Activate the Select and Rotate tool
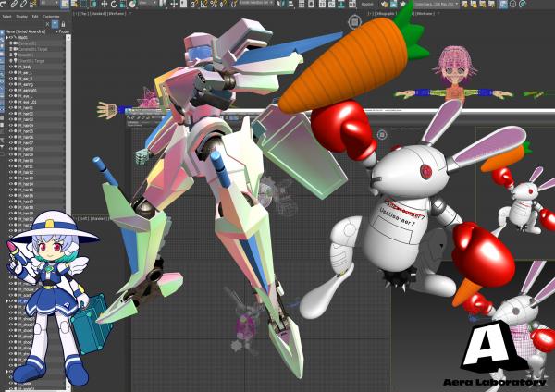This screenshot has width=555, height=392. point(114,4)
